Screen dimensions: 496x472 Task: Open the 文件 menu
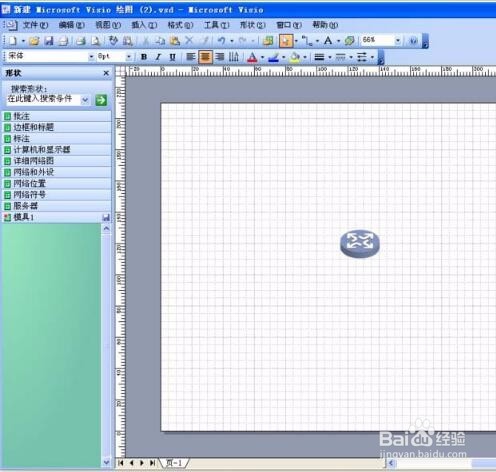pos(35,25)
